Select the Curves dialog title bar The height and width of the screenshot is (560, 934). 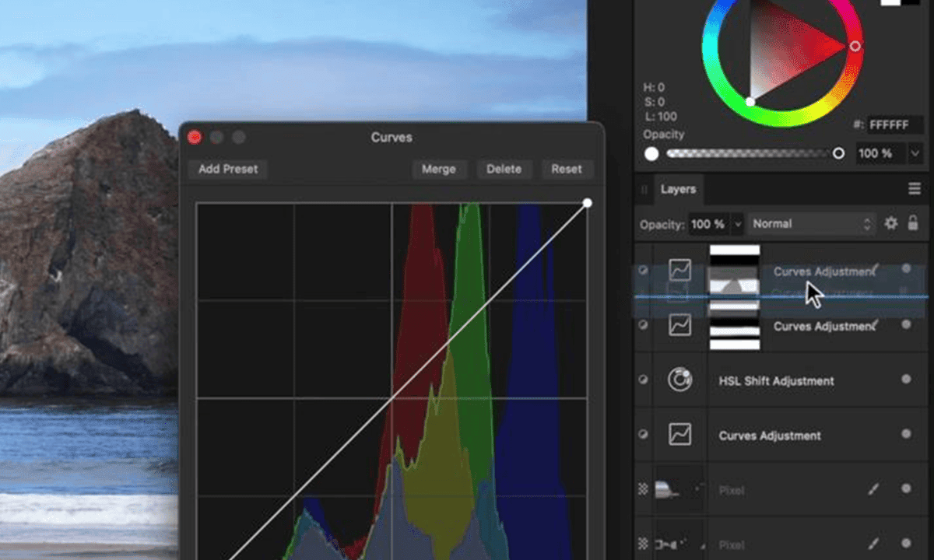pyautogui.click(x=391, y=137)
